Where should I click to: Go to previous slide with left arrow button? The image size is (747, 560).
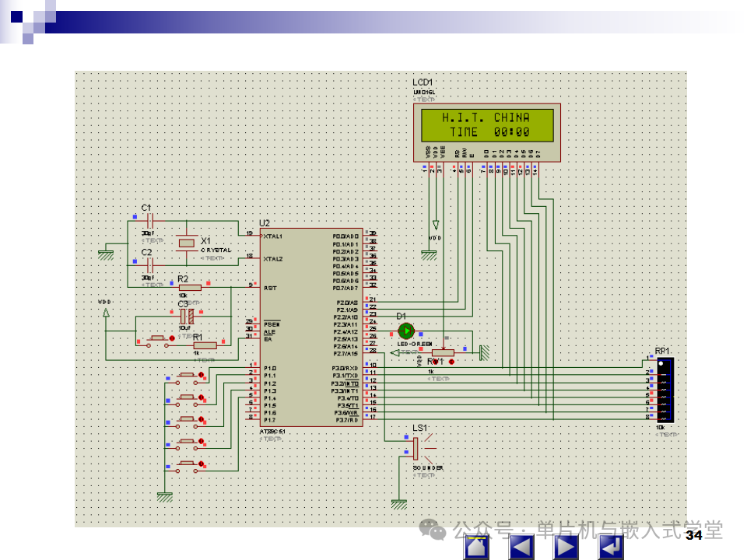pos(521,547)
